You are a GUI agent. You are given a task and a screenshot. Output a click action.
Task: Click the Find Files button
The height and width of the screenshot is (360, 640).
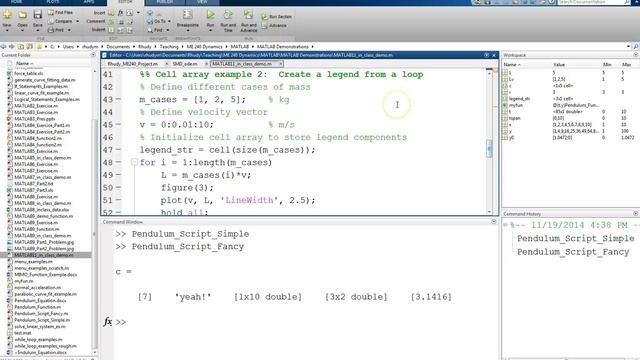[60, 12]
